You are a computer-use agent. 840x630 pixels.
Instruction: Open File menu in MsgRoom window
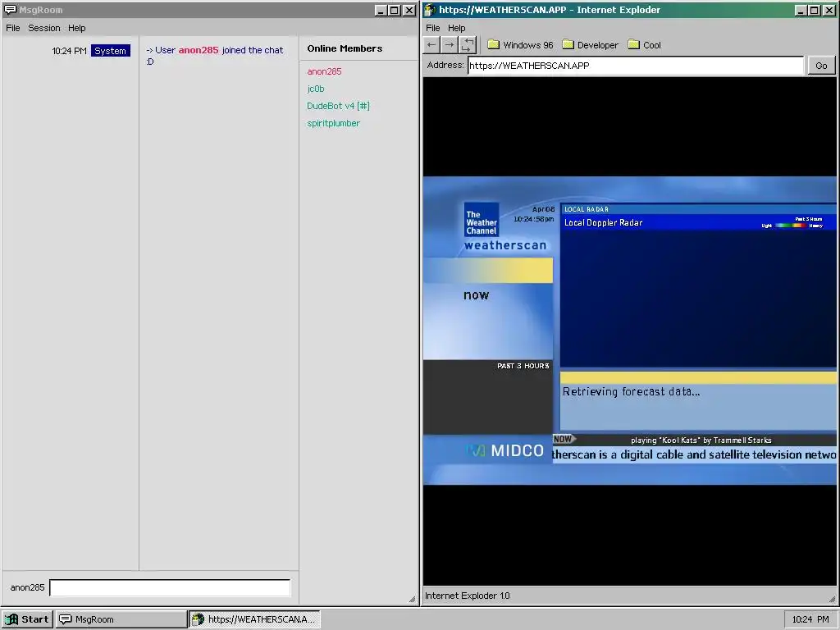pos(13,28)
